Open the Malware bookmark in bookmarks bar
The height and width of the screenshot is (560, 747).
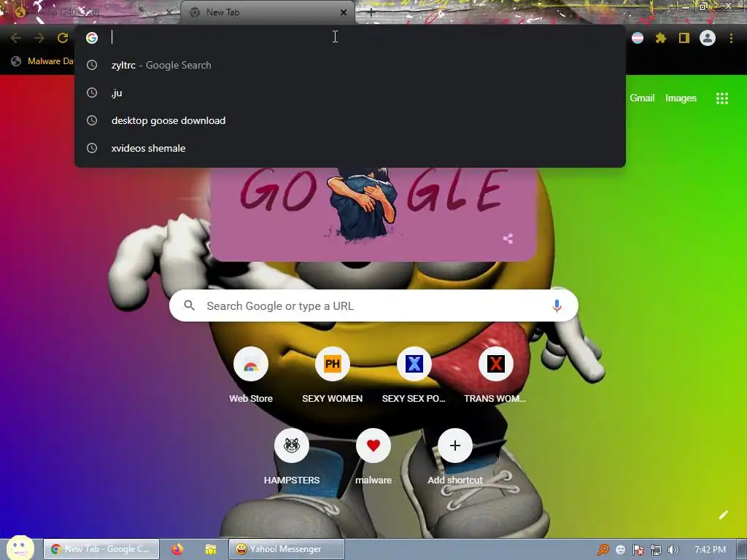tap(43, 61)
